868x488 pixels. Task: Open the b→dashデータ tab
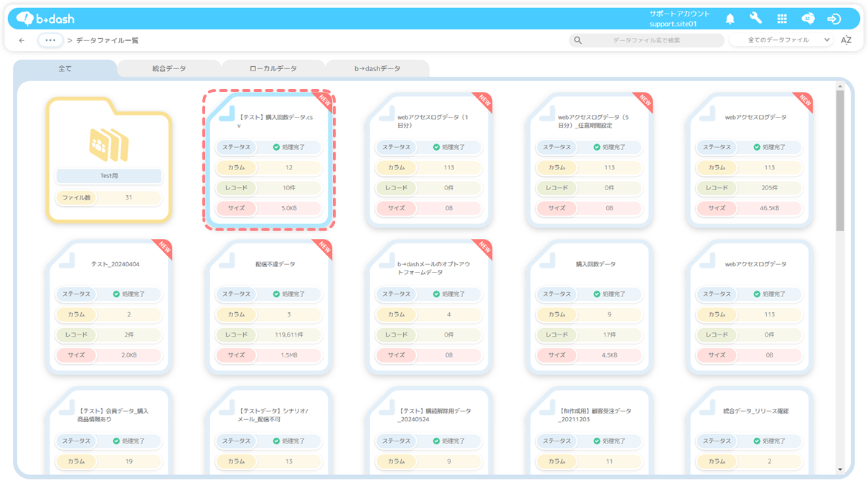click(377, 69)
